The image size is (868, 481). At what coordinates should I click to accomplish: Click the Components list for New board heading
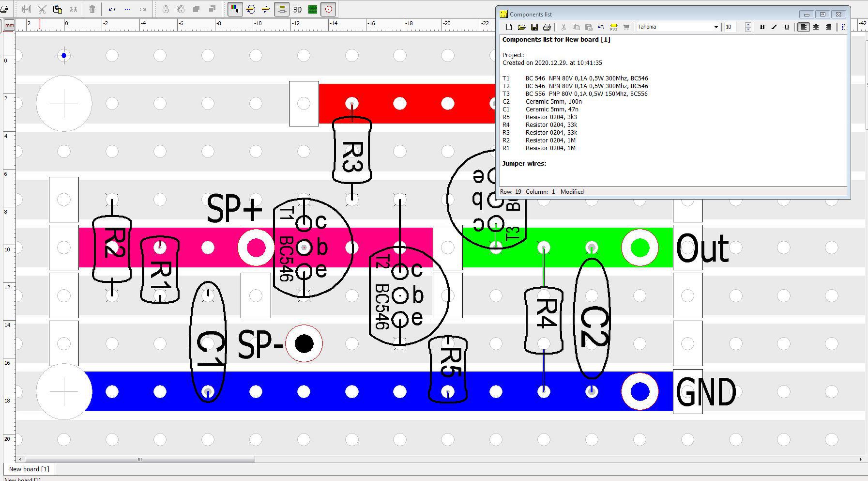pos(556,40)
